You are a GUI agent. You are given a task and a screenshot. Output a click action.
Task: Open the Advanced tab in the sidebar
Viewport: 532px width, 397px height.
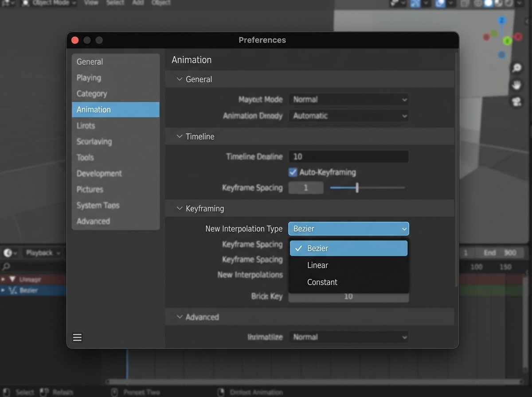coord(115,221)
